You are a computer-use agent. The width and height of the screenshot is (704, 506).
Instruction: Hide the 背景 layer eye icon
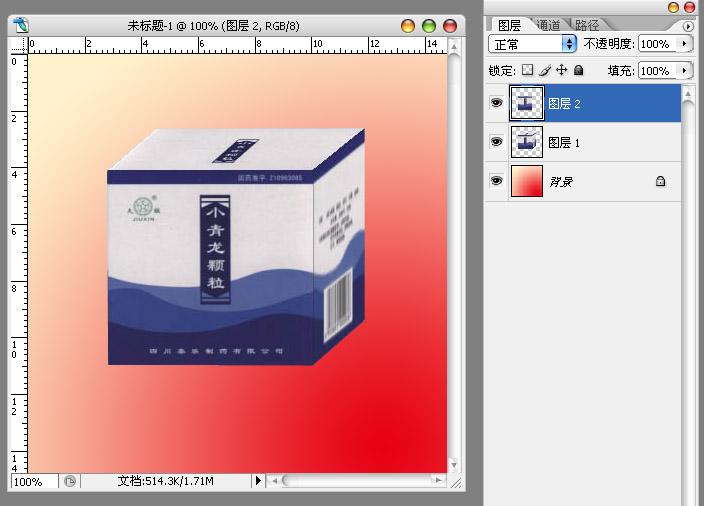(496, 180)
